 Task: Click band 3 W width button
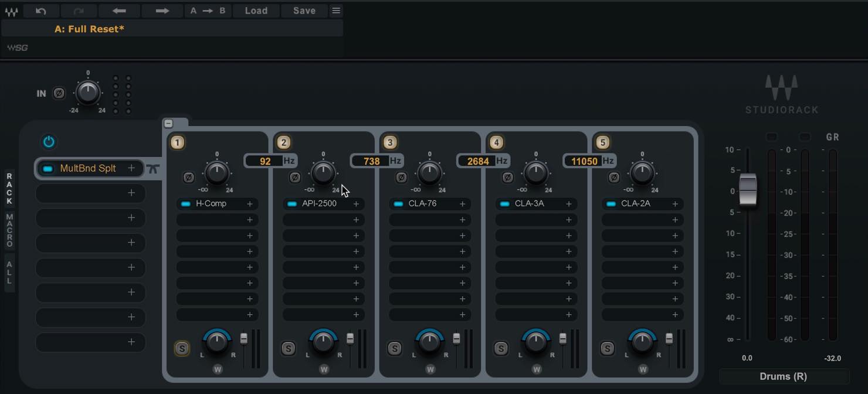pos(430,369)
